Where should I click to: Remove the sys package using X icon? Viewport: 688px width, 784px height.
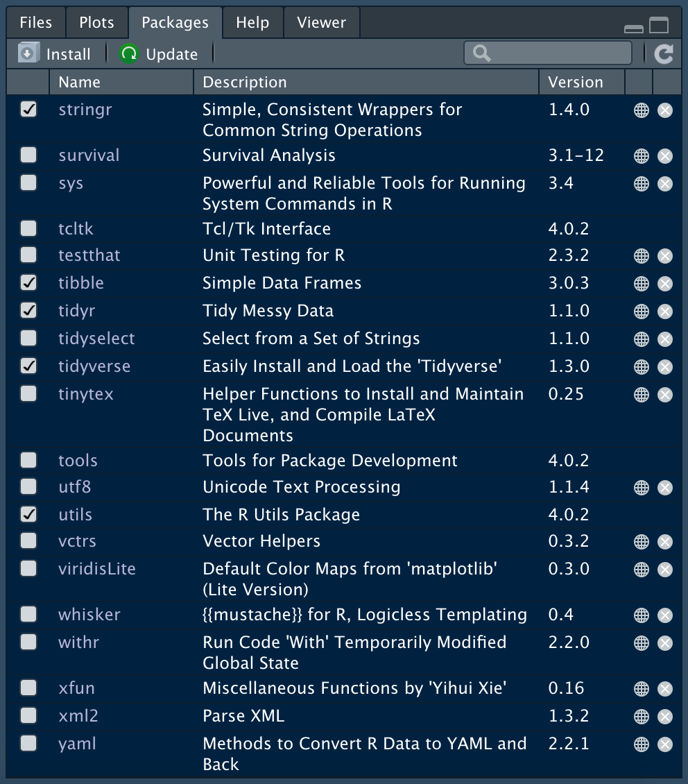[x=665, y=184]
